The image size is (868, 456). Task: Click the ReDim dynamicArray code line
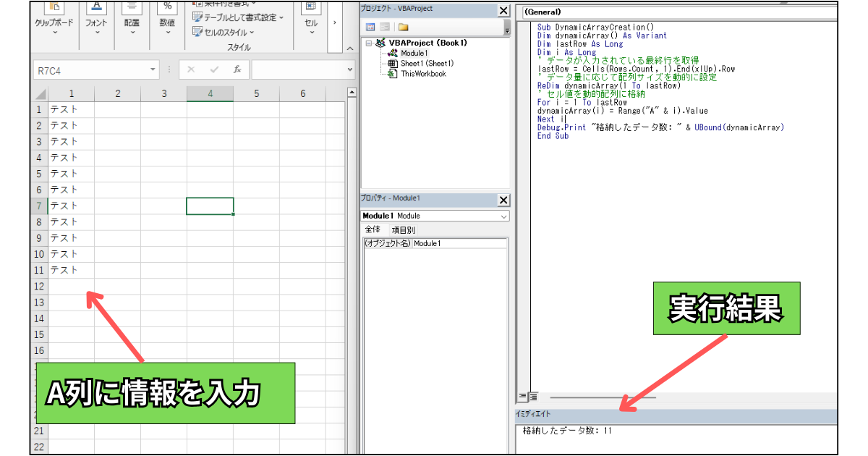click(x=609, y=85)
